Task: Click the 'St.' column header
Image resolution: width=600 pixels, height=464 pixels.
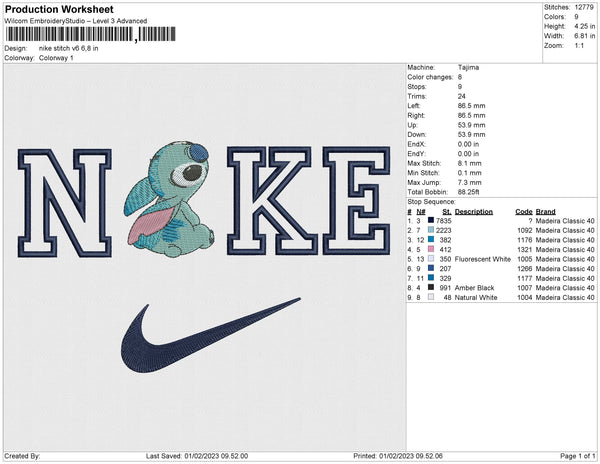Action: (447, 212)
